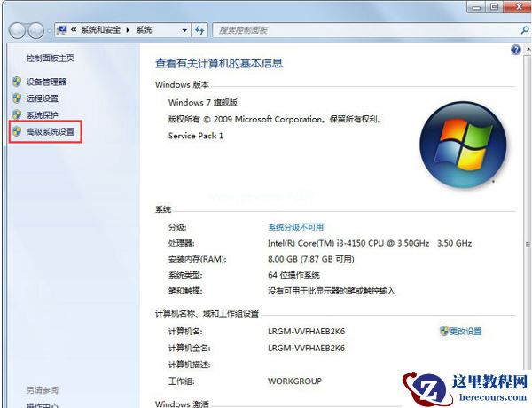Select processor value Intel(R) Core(TM) i3-4150
This screenshot has width=532, height=408.
click(x=370, y=243)
